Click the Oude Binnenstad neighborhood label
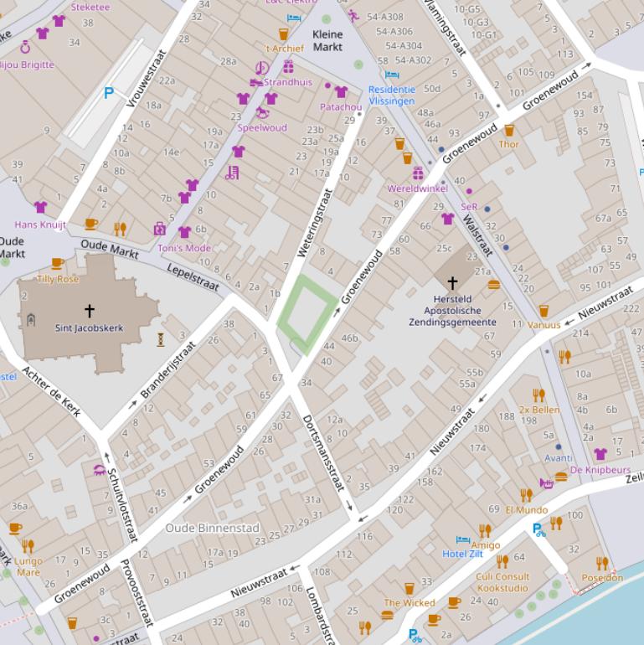 coord(212,528)
